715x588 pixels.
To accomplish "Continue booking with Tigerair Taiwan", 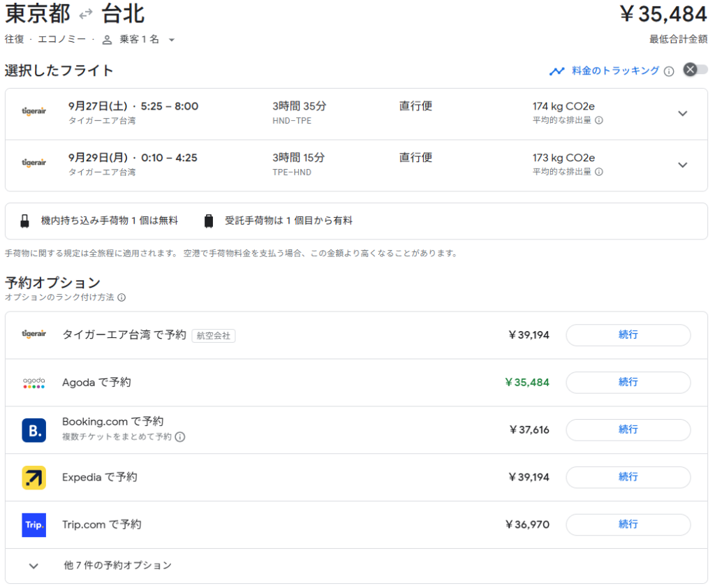I will pyautogui.click(x=628, y=335).
